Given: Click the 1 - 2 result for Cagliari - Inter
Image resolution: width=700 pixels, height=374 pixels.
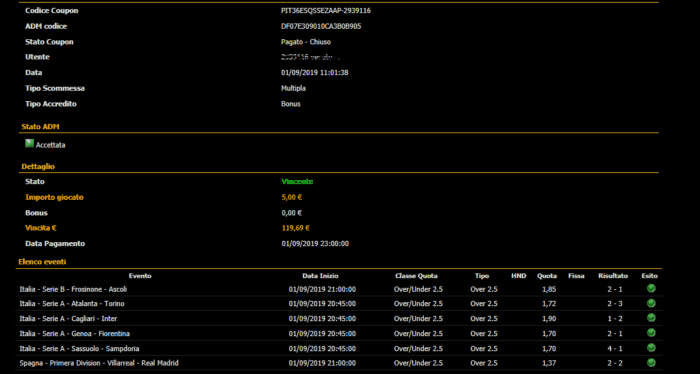Looking at the screenshot, I should point(615,319).
